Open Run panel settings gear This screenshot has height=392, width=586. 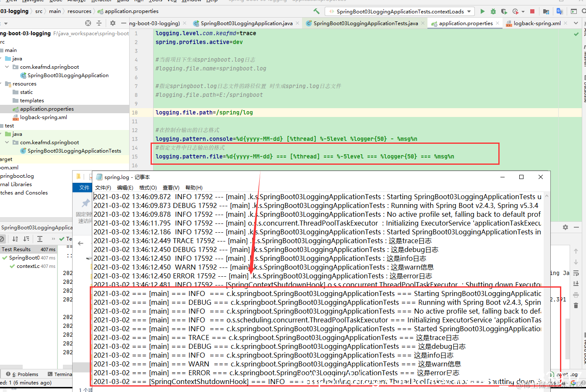coord(565,227)
